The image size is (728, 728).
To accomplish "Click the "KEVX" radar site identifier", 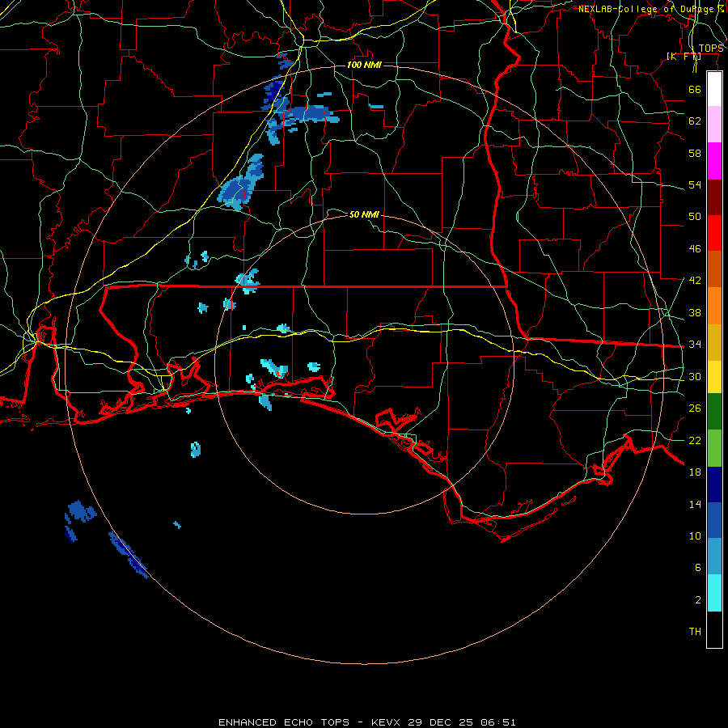I will click(385, 722).
